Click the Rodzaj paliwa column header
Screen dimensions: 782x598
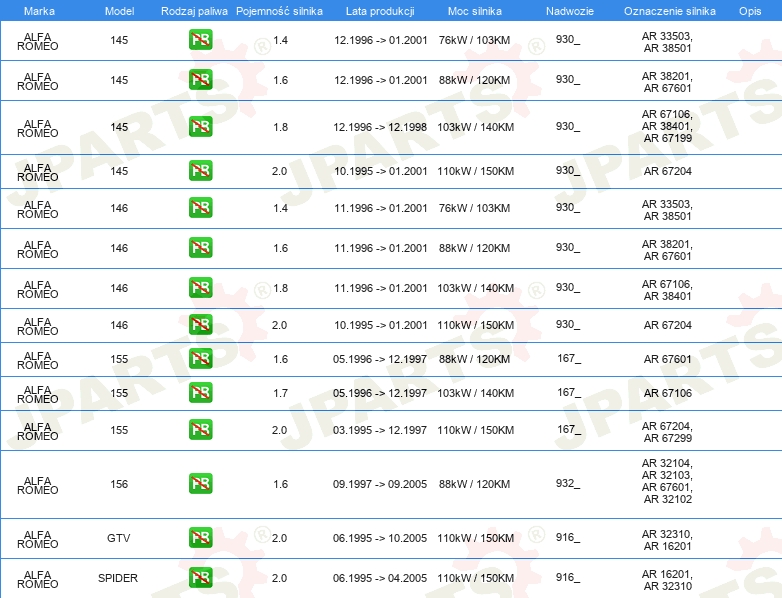tap(194, 11)
